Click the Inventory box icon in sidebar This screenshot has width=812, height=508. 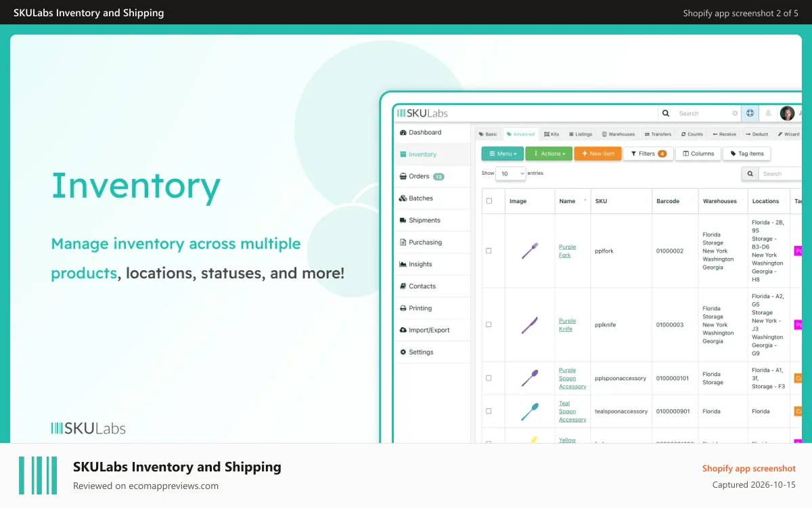[403, 154]
